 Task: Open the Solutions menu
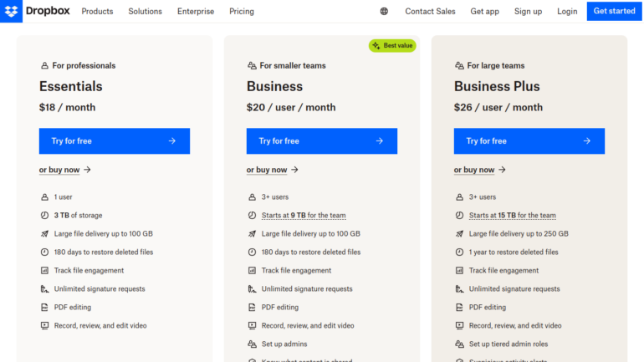click(145, 12)
